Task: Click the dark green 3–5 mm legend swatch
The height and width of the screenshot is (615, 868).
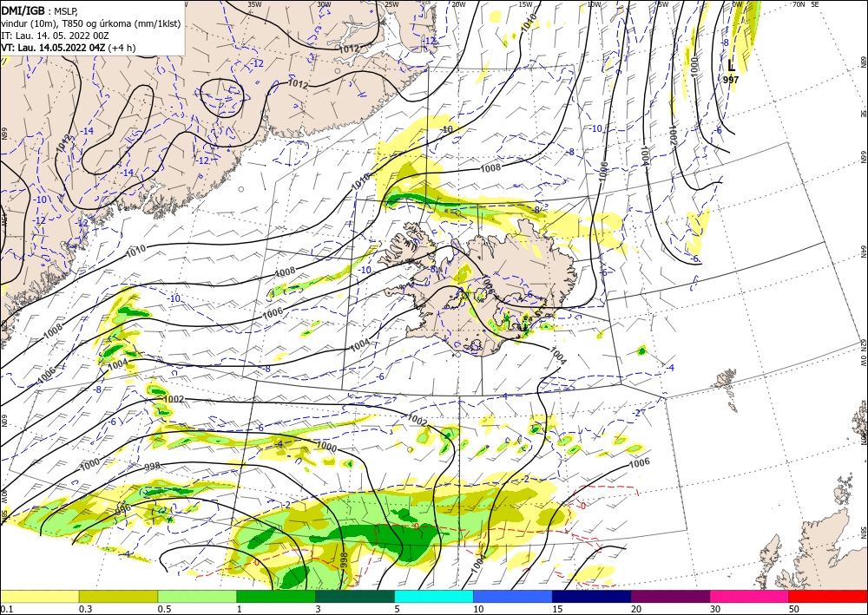Action: click(x=355, y=596)
